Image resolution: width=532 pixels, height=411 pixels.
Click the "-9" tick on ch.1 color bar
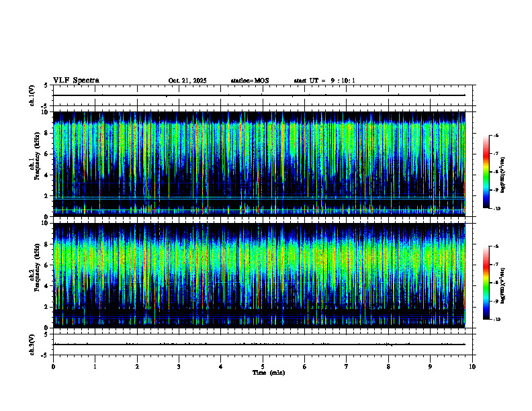click(x=496, y=190)
